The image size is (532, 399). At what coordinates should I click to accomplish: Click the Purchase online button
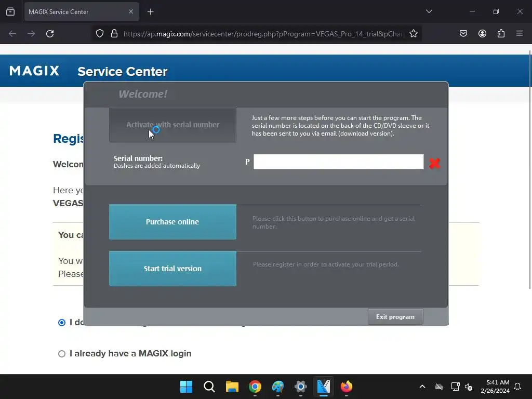172,222
